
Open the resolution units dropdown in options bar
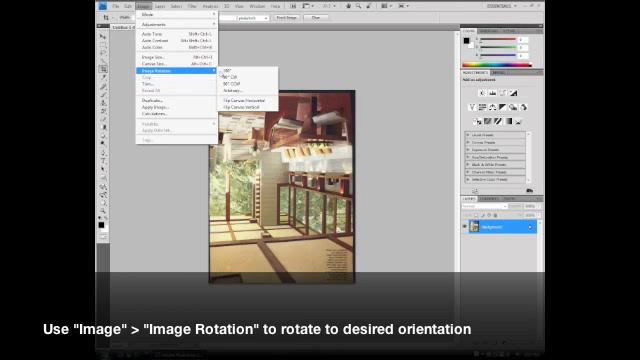point(252,18)
